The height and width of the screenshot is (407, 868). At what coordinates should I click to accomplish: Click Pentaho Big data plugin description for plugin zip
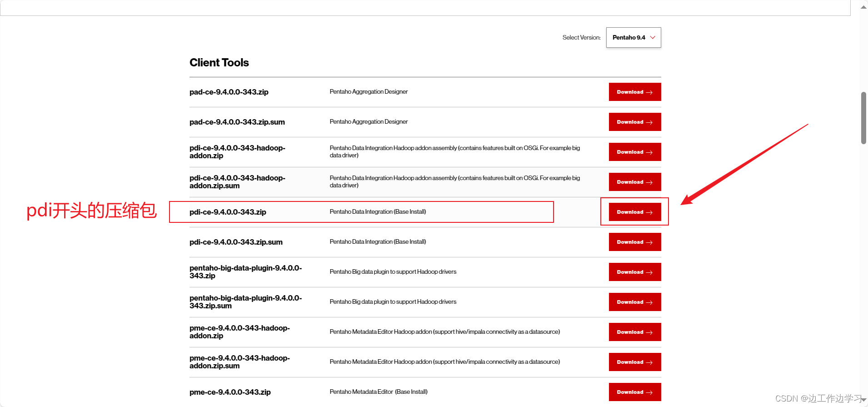tap(393, 271)
